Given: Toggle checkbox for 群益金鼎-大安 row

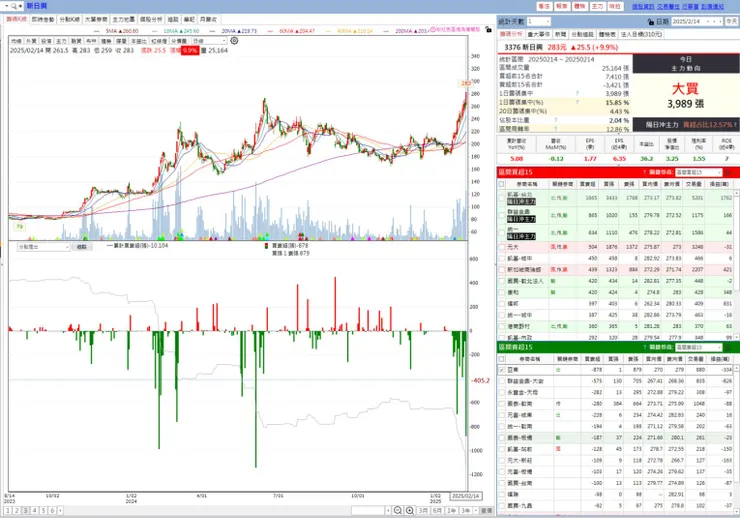Looking at the screenshot, I should click(501, 381).
